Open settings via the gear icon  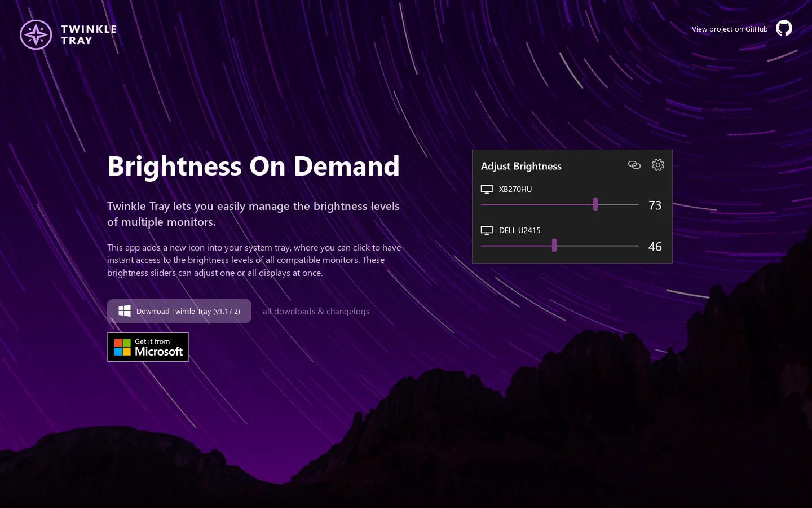tap(658, 165)
